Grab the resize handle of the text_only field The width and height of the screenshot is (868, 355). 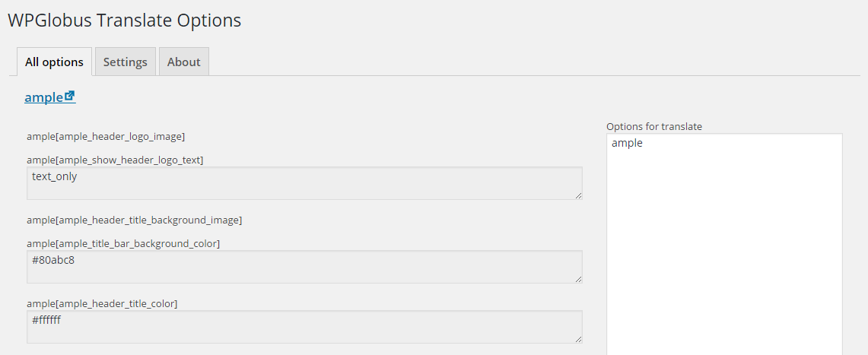[x=578, y=195]
